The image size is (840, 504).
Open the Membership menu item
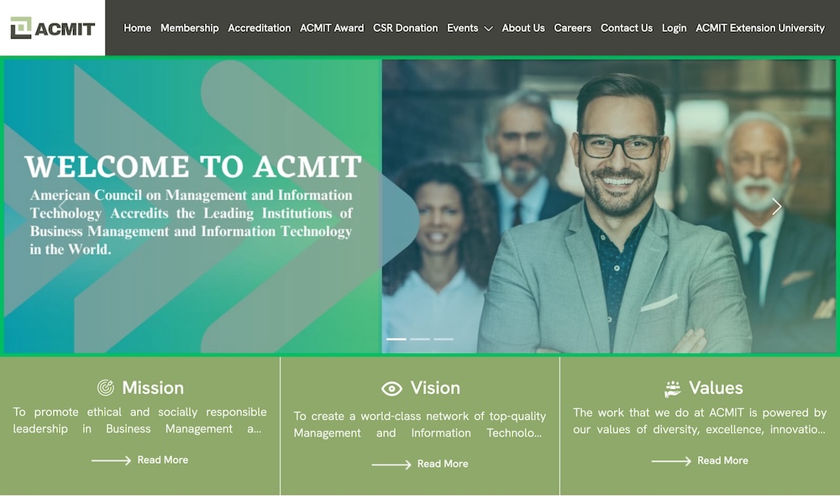190,28
